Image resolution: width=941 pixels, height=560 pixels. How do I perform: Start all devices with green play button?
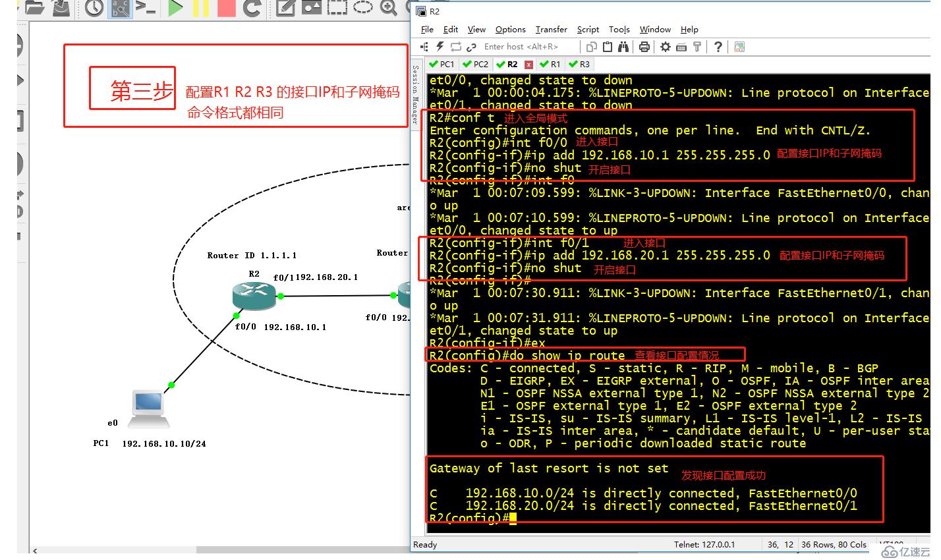click(x=175, y=8)
